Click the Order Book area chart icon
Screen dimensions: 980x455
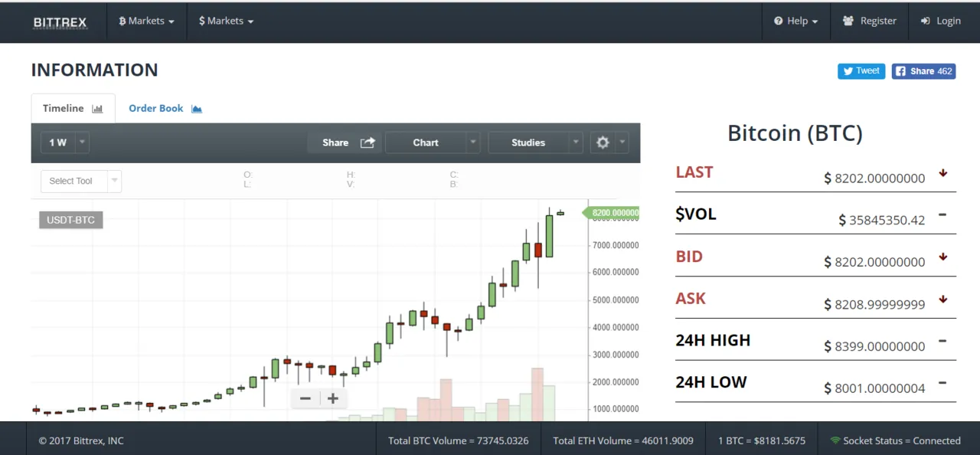[x=197, y=109]
